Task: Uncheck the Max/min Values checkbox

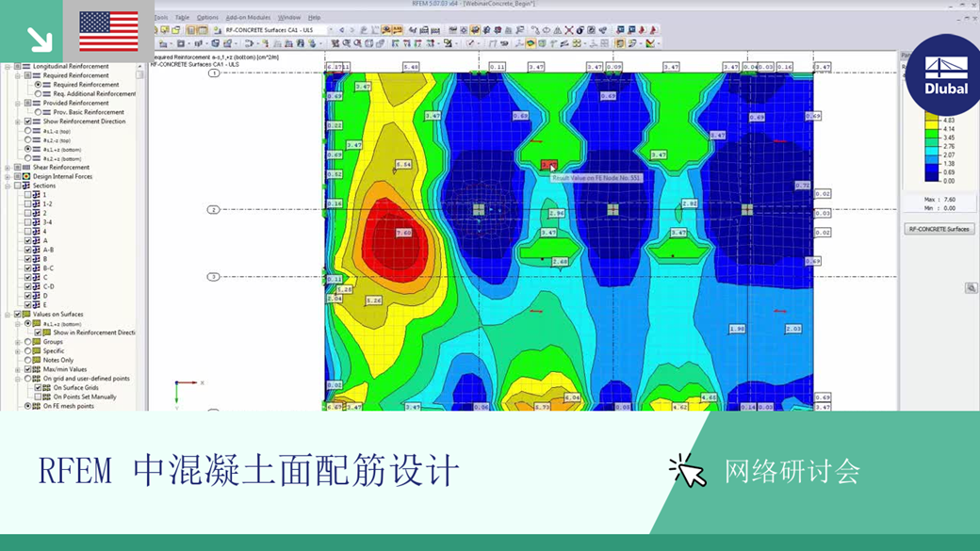Action: click(27, 369)
